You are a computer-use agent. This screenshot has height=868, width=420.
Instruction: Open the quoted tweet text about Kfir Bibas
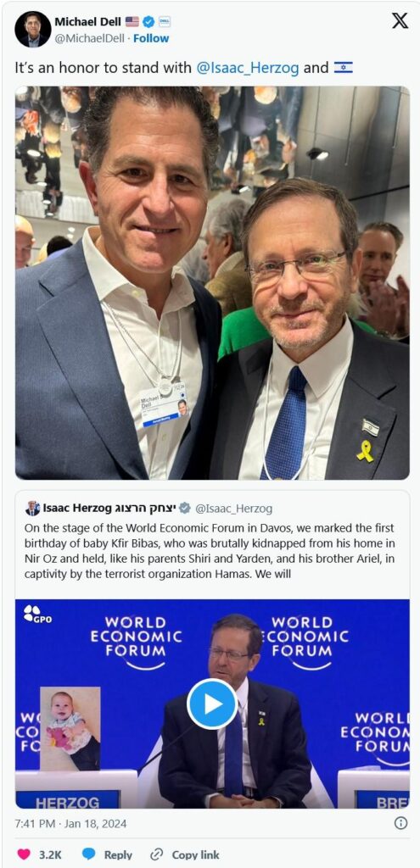click(x=210, y=551)
